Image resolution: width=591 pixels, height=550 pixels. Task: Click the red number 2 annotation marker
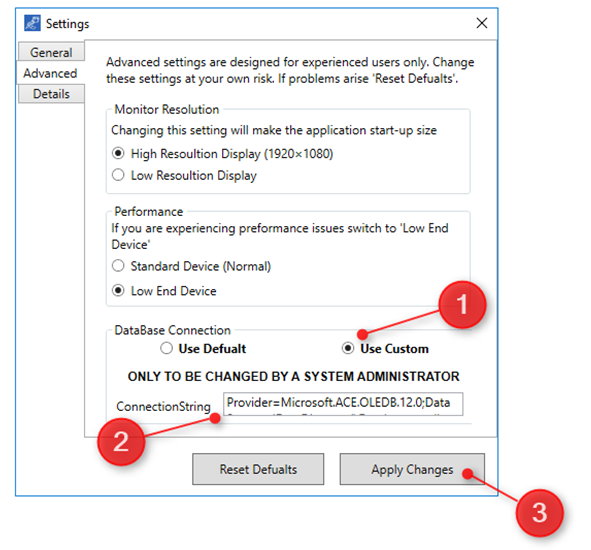click(121, 442)
